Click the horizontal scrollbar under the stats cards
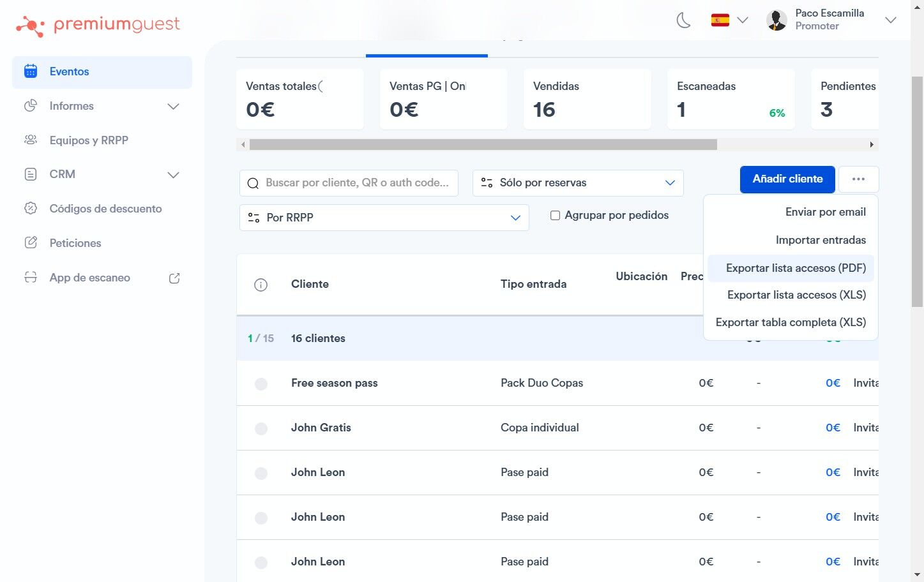This screenshot has width=924, height=582. (483, 145)
